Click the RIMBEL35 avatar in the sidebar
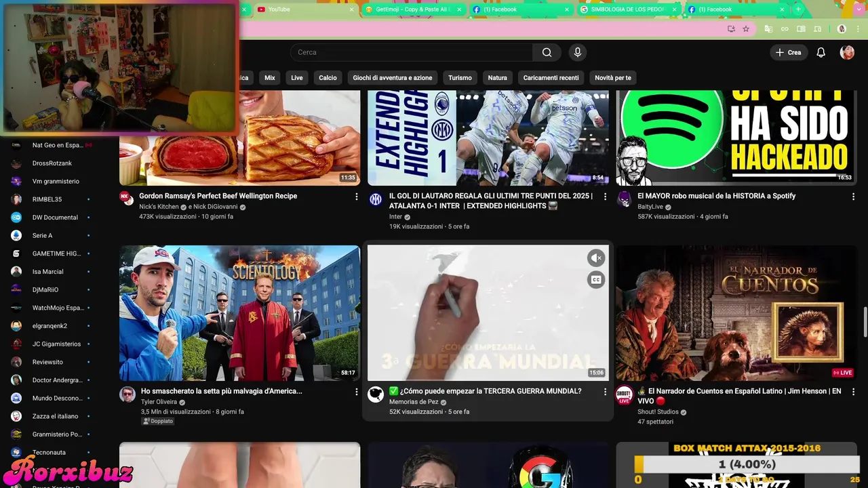This screenshot has height=488, width=868. pyautogui.click(x=16, y=199)
